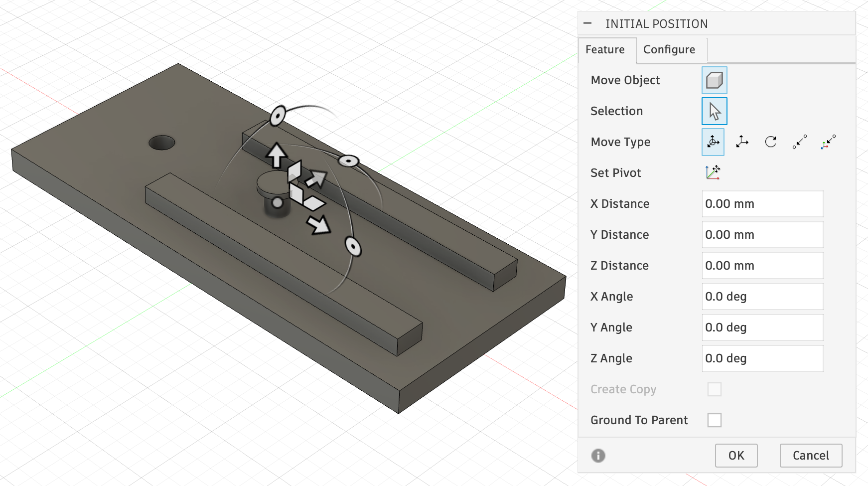
Task: Click the Move Type label
Action: pos(620,142)
